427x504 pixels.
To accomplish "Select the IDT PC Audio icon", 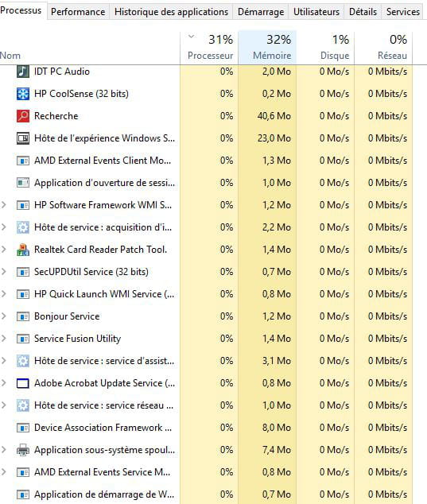I will coord(23,72).
